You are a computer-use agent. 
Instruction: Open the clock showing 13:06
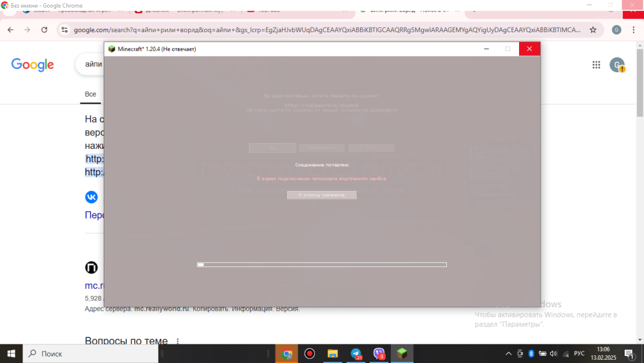603,353
